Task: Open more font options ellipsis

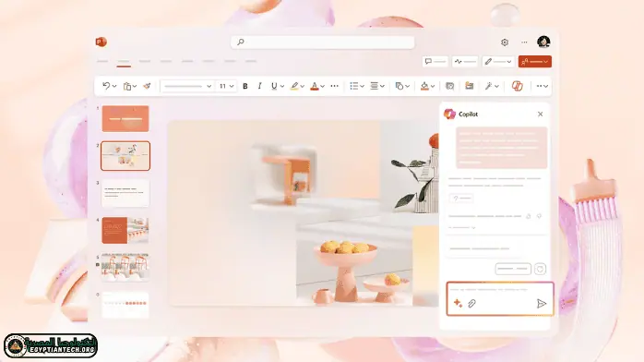Action: [x=335, y=86]
